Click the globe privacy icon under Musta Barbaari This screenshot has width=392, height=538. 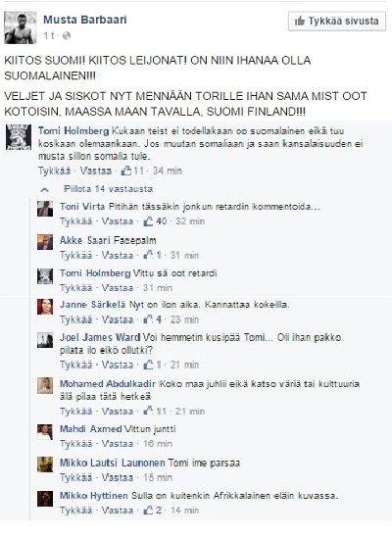(67, 35)
